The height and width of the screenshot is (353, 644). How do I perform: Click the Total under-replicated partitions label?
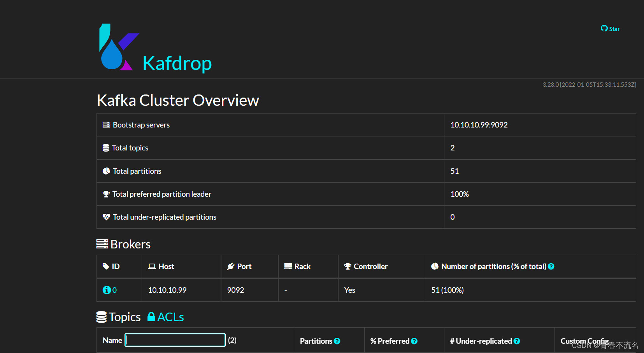click(165, 217)
